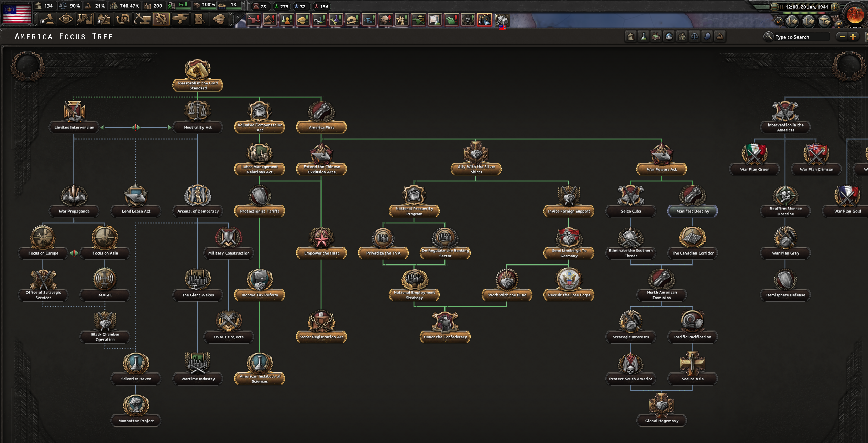Open the air ledger plane icon
This screenshot has height=443, width=868.
pos(824,21)
